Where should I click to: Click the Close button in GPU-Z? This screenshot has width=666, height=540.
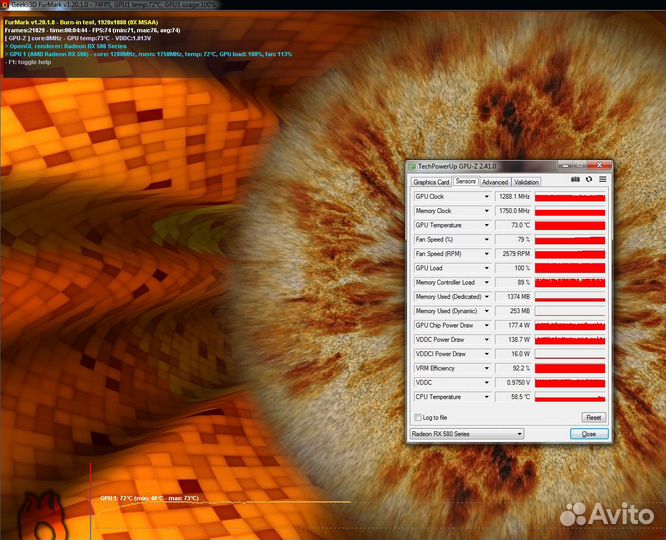[x=589, y=434]
